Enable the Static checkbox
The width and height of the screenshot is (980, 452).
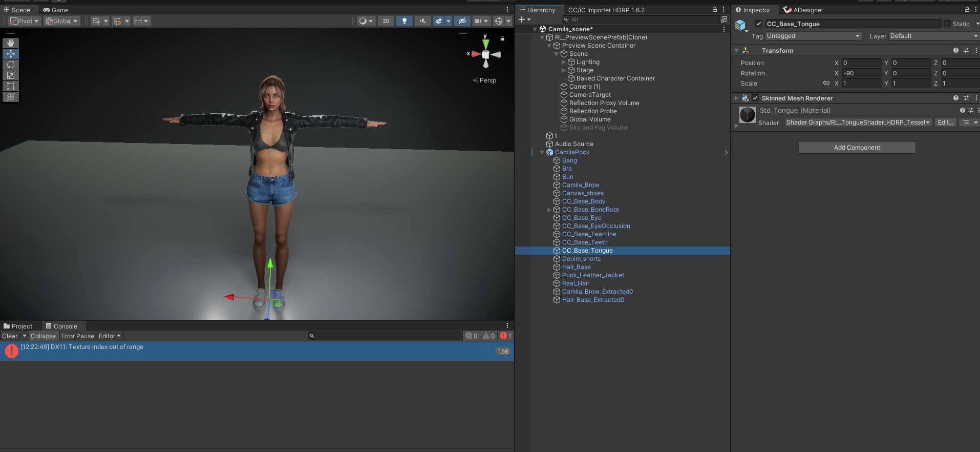tap(947, 24)
